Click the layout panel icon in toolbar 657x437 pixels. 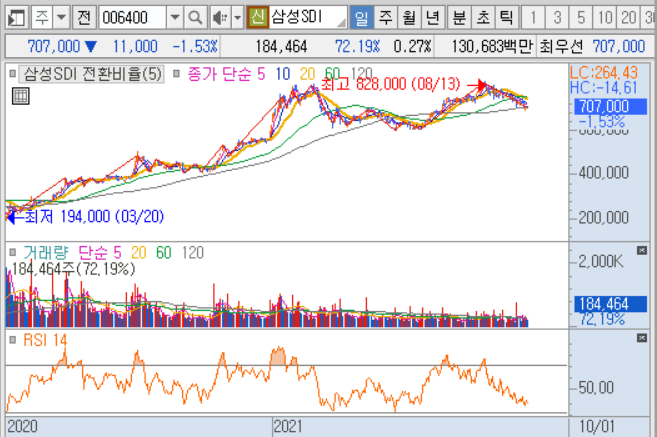[x=17, y=18]
